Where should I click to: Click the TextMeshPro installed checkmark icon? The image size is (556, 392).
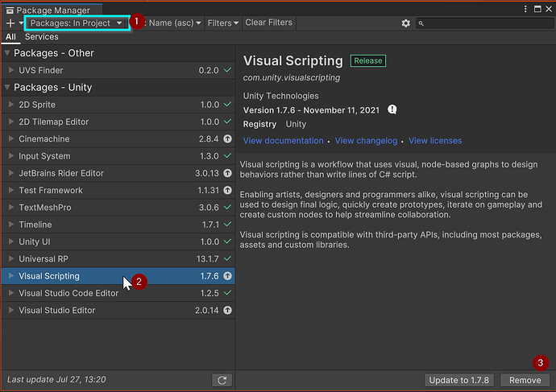pyautogui.click(x=228, y=208)
